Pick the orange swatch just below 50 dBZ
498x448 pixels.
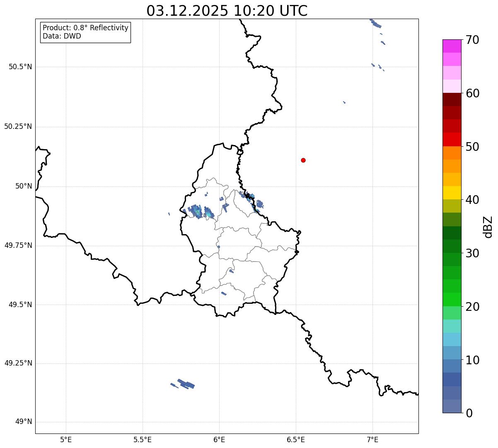tap(452, 153)
